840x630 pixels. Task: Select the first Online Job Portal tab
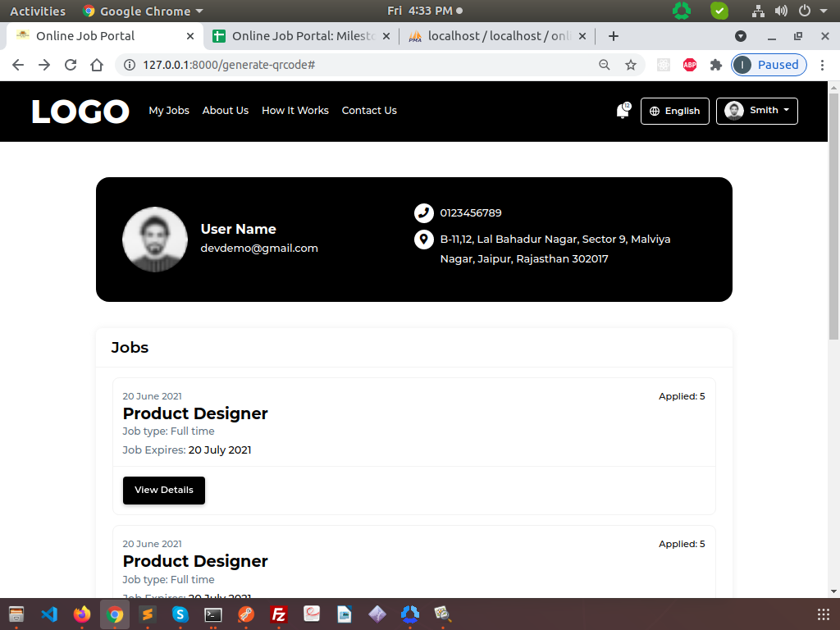coord(104,36)
